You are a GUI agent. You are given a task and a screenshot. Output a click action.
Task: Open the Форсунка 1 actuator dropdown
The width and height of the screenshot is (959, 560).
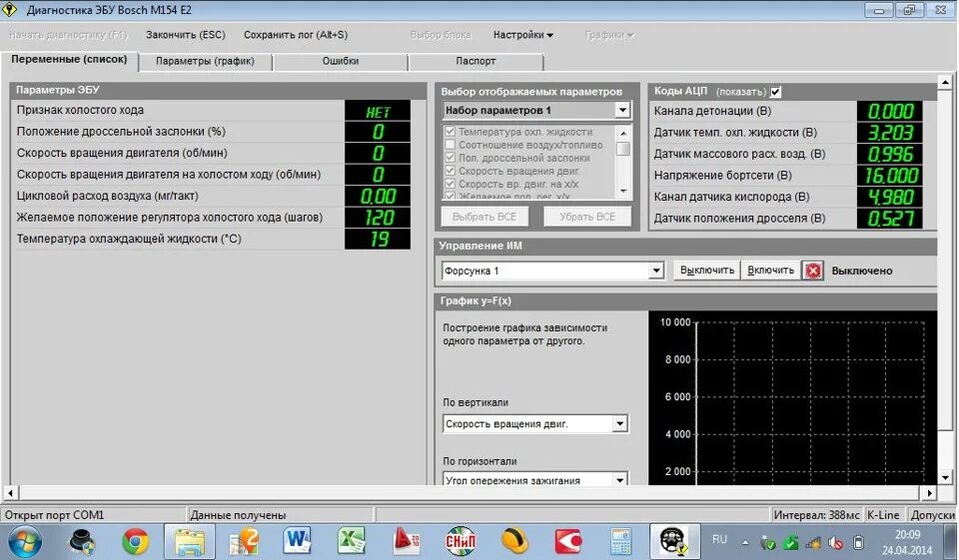[655, 271]
